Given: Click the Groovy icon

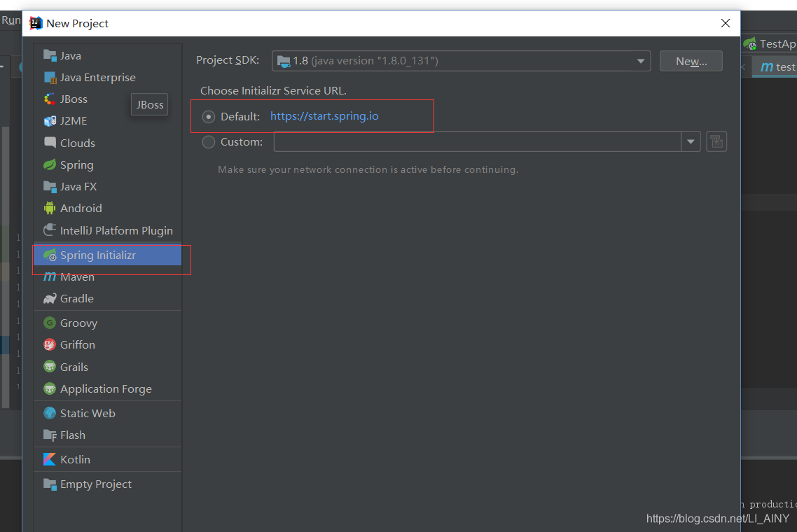Looking at the screenshot, I should [50, 323].
